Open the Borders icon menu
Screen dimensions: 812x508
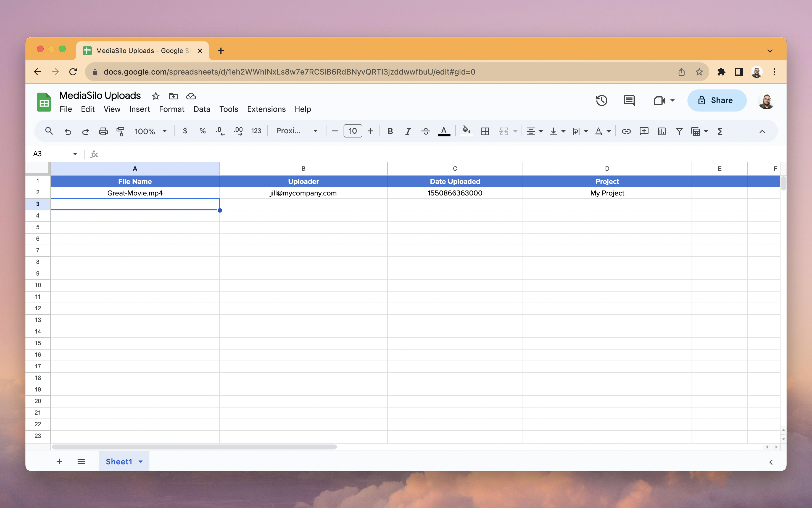click(485, 131)
